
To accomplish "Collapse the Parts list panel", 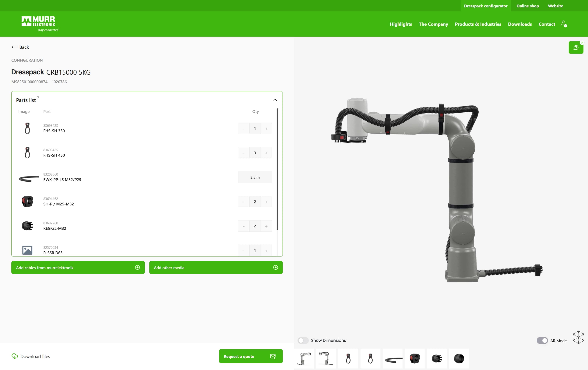I will (275, 100).
